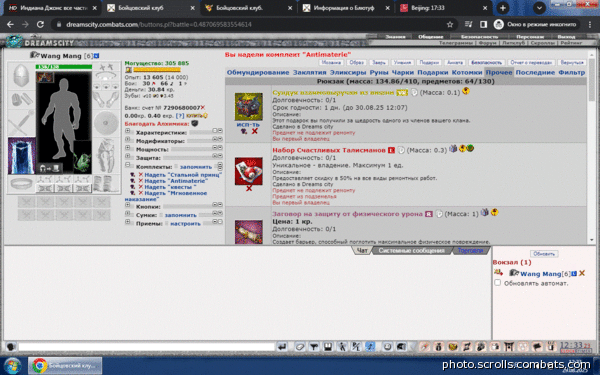Open the Информация о Блютуф browser tab
Screen dimensions: 600x375
coord(345,8)
